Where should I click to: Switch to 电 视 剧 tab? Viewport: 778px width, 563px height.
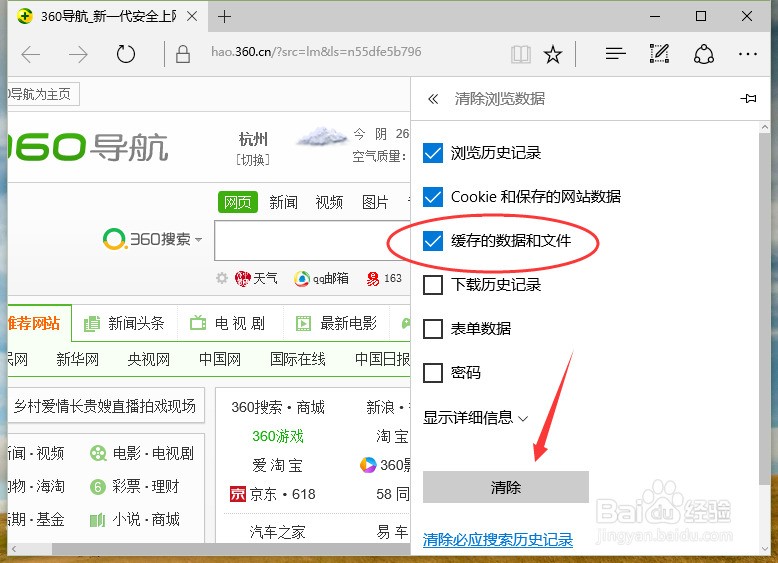[x=228, y=323]
